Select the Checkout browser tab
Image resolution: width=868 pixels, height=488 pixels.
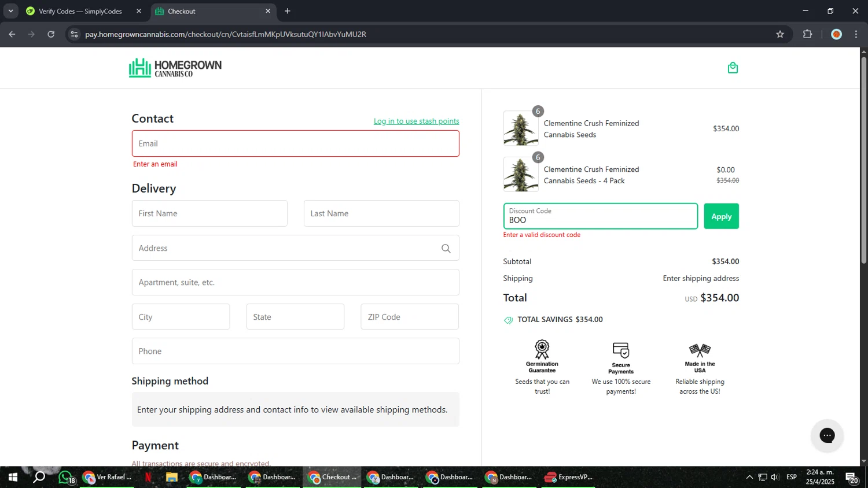212,11
